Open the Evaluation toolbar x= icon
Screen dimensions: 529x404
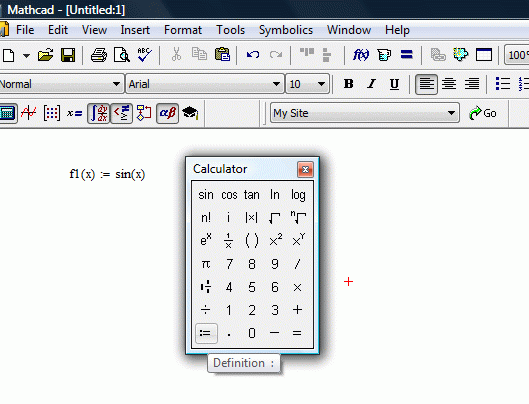tap(75, 113)
